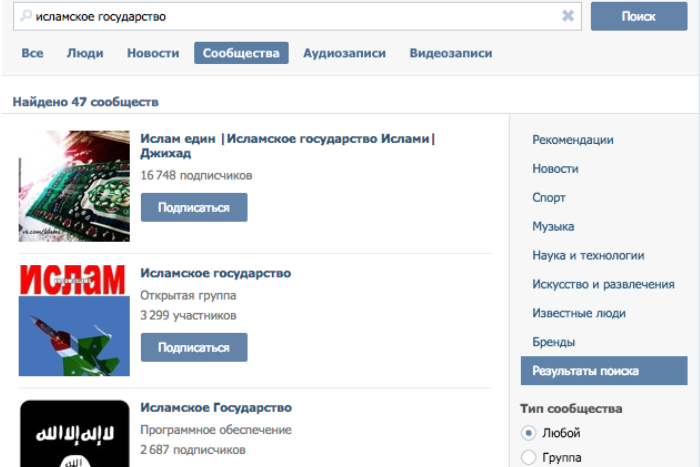Image resolution: width=700 pixels, height=467 pixels.
Task: Select Известные люди in the sidebar
Action: pyautogui.click(x=579, y=314)
